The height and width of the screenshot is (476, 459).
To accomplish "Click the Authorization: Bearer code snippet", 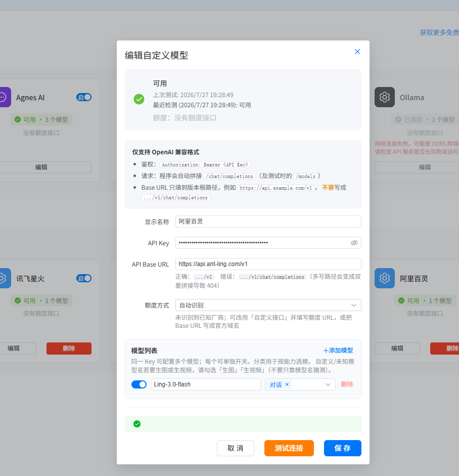I will [205, 164].
